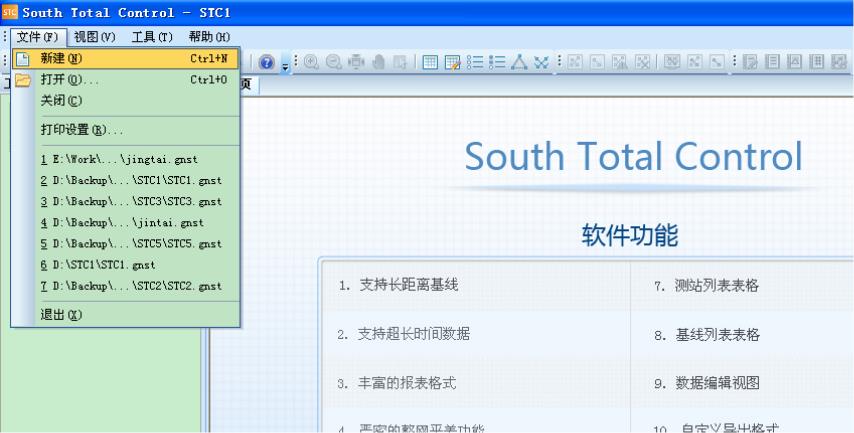Click feature 2. 支持超长时间数据
Image resolution: width=854 pixels, height=433 pixels.
[404, 334]
